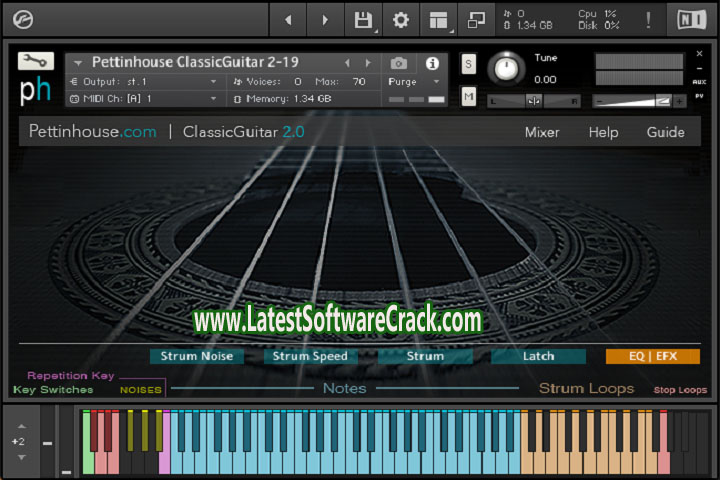Click the pan center icon
Viewport: 720px width, 480px height.
(534, 101)
